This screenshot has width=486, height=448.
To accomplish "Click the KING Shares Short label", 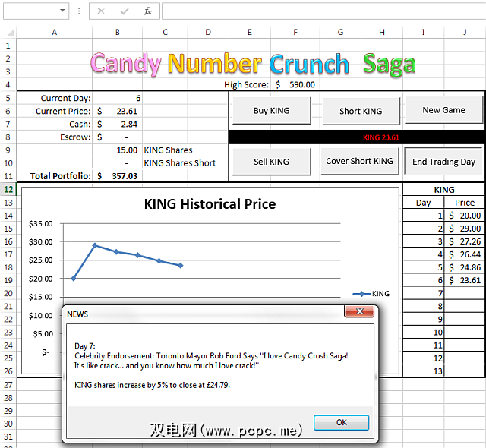I will pos(180,163).
